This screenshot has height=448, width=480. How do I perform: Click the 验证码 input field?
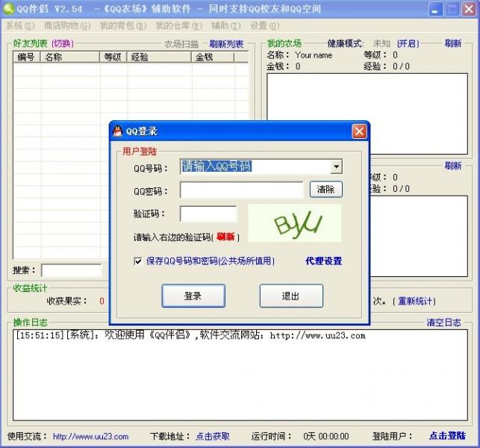(x=208, y=214)
